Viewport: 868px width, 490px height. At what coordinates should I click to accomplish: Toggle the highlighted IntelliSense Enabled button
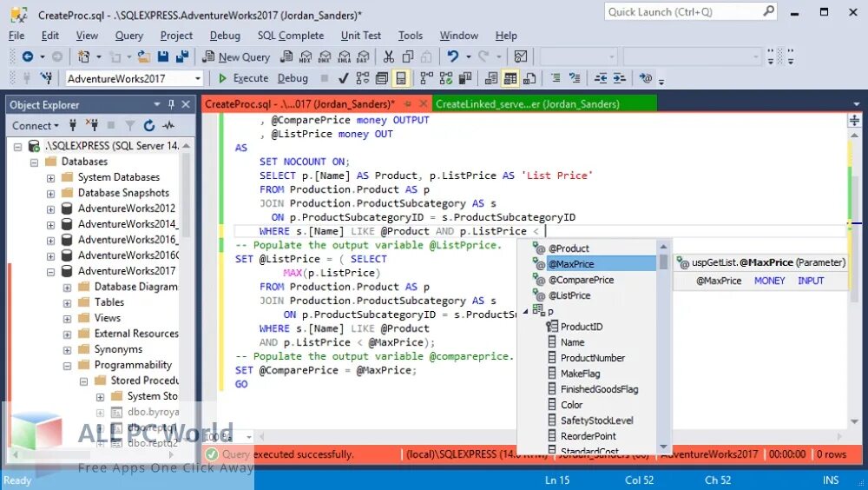pyautogui.click(x=401, y=78)
